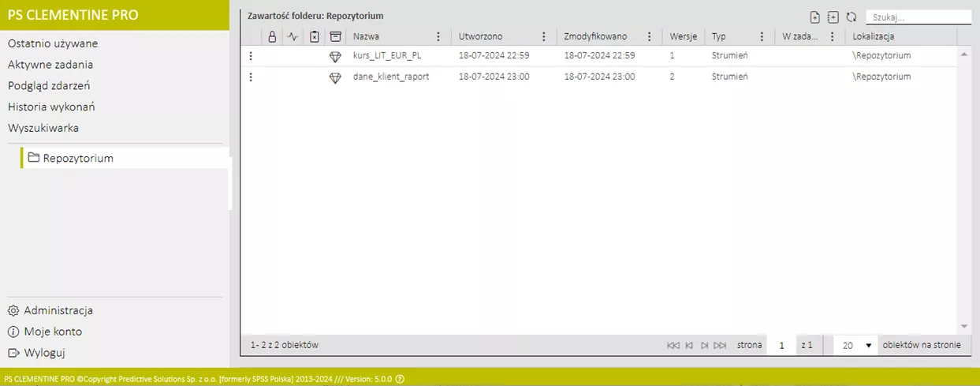Open row menu for kurs_LIT_EUR_PL
The image size is (980, 386).
pos(251,56)
